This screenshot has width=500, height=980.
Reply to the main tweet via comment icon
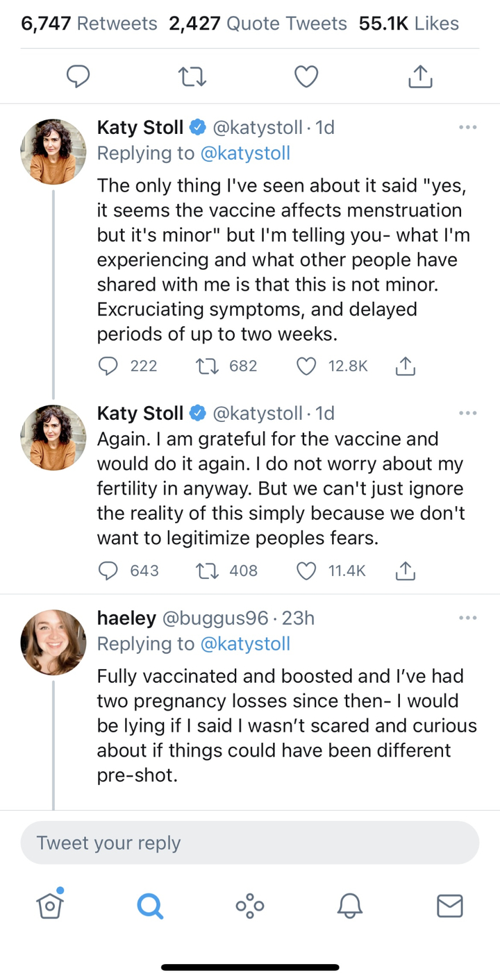coord(78,77)
